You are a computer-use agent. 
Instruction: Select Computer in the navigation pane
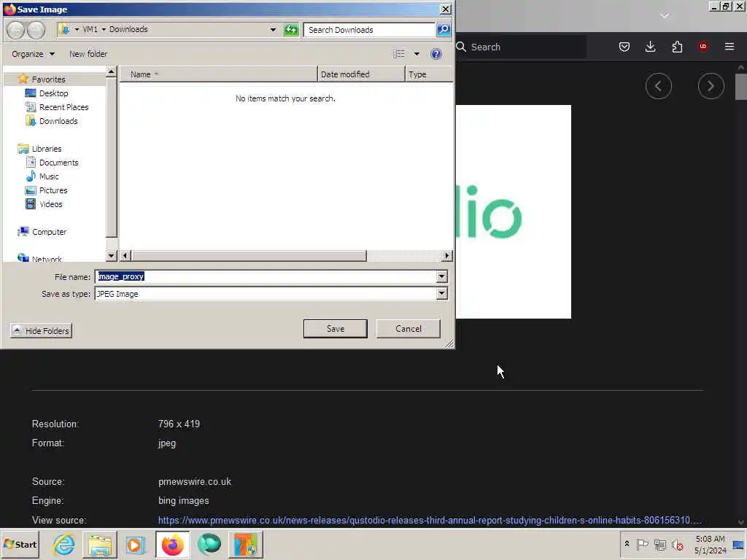pos(49,231)
